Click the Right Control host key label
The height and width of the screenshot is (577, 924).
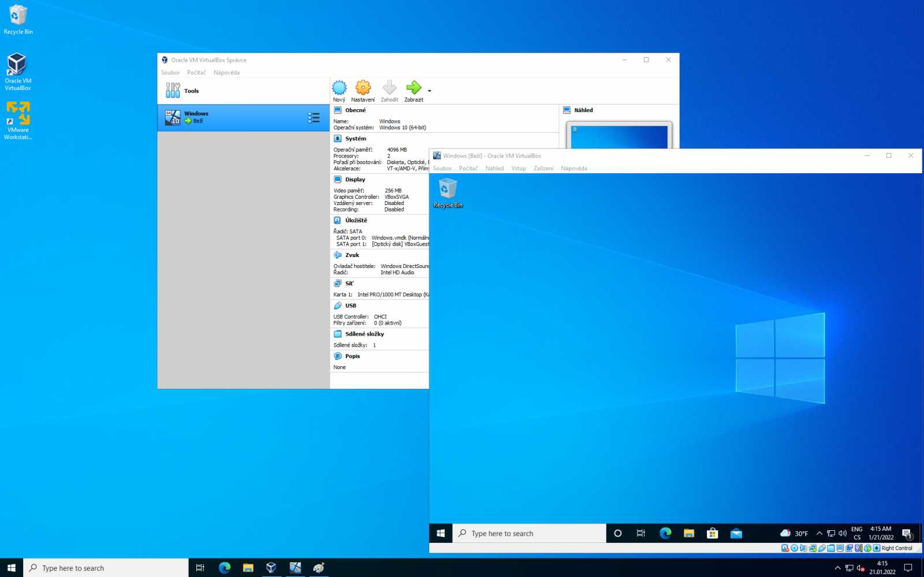(x=897, y=548)
